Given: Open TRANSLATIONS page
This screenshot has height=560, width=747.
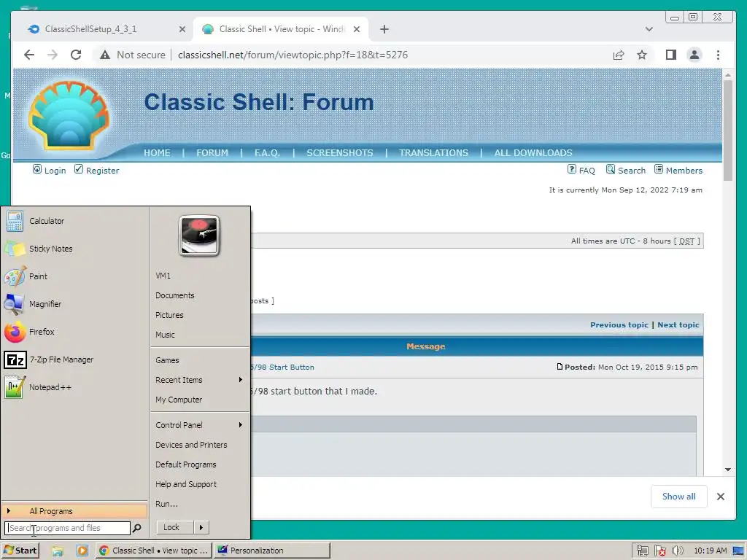Looking at the screenshot, I should click(433, 153).
